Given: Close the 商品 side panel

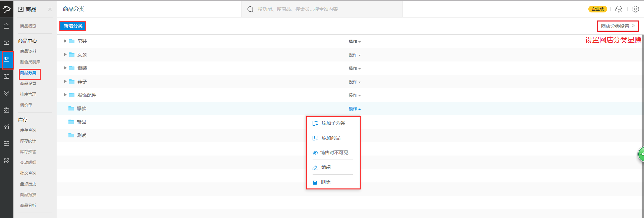Looking at the screenshot, I should point(50,9).
